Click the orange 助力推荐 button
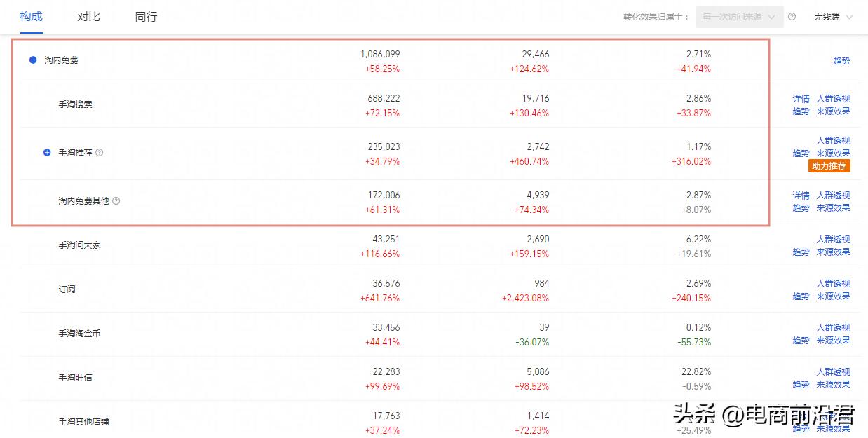The image size is (868, 438). tap(829, 166)
